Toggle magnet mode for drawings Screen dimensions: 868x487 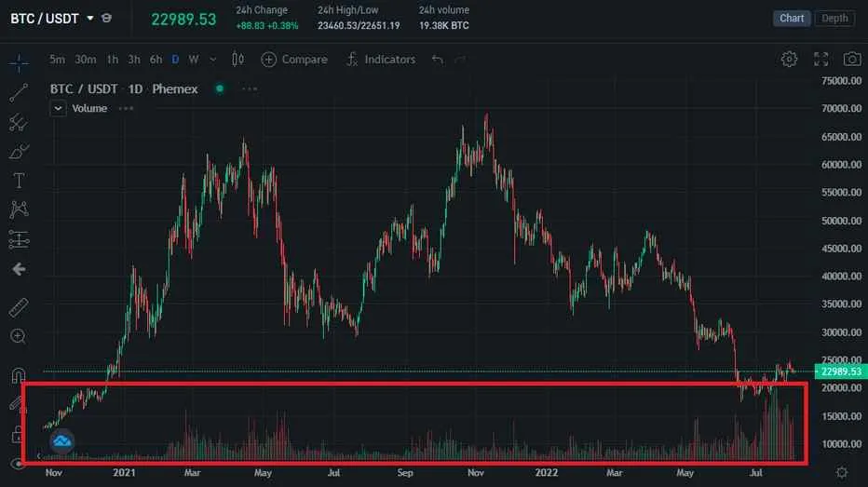point(19,376)
